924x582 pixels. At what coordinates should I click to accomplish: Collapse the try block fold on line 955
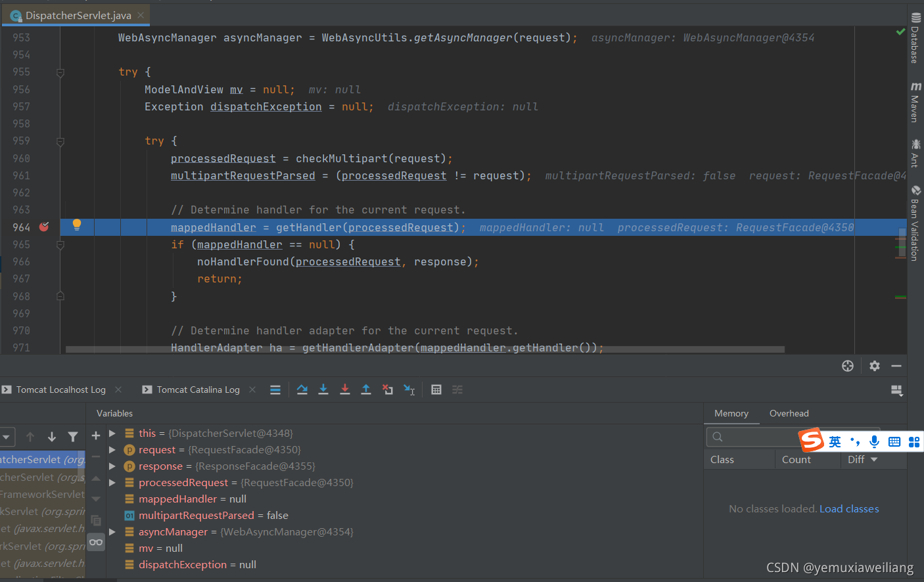(60, 72)
